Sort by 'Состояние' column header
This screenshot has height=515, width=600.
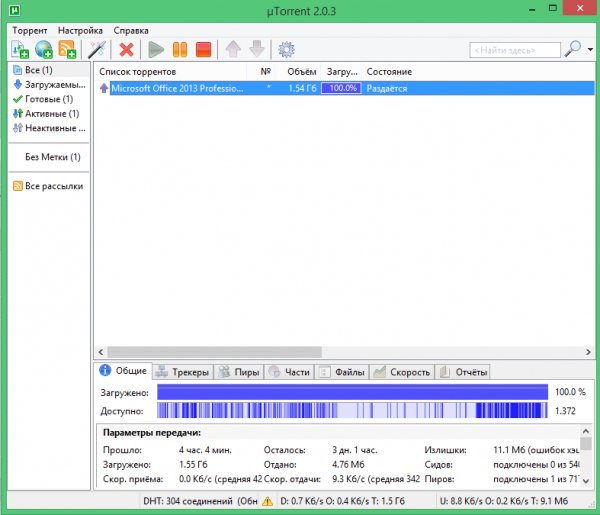pyautogui.click(x=478, y=72)
